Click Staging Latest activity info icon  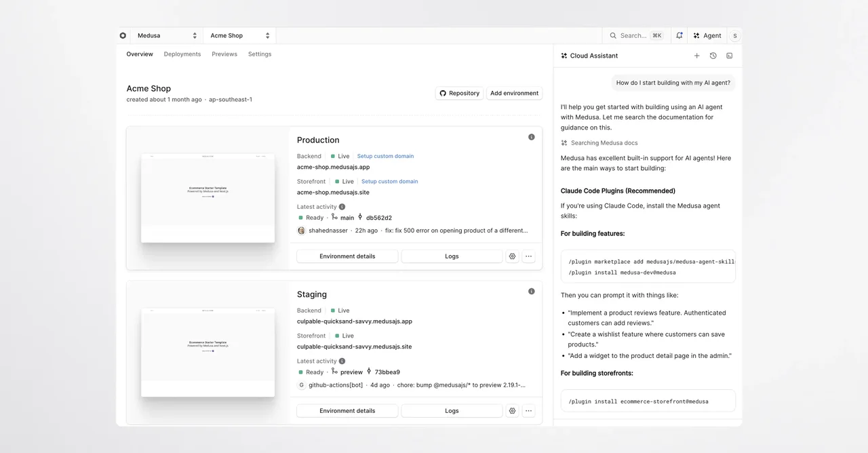(x=342, y=361)
